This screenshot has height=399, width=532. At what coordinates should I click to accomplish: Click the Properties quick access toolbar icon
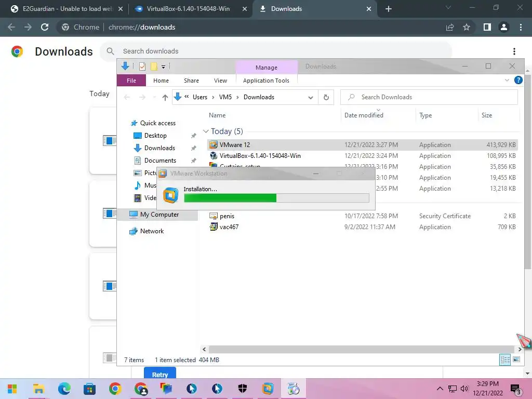click(x=142, y=66)
